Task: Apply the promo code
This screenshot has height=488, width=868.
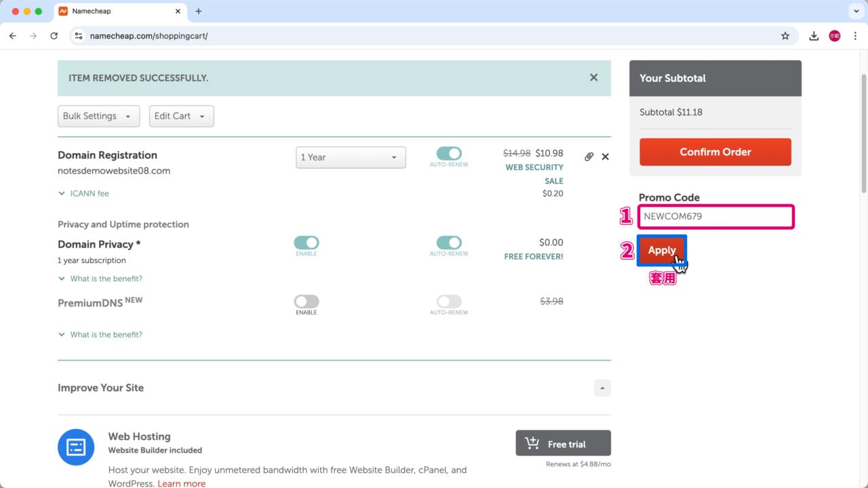Action: [661, 250]
